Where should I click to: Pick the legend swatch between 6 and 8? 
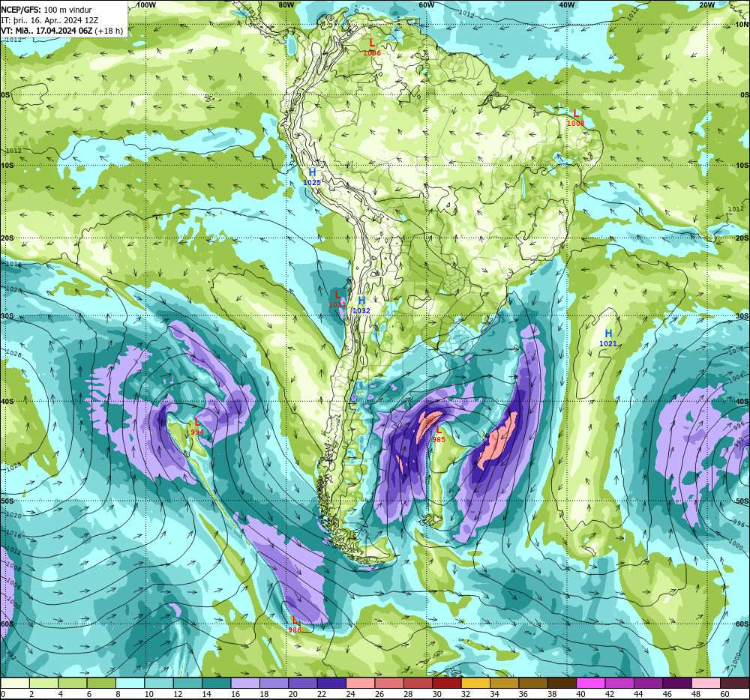101,684
